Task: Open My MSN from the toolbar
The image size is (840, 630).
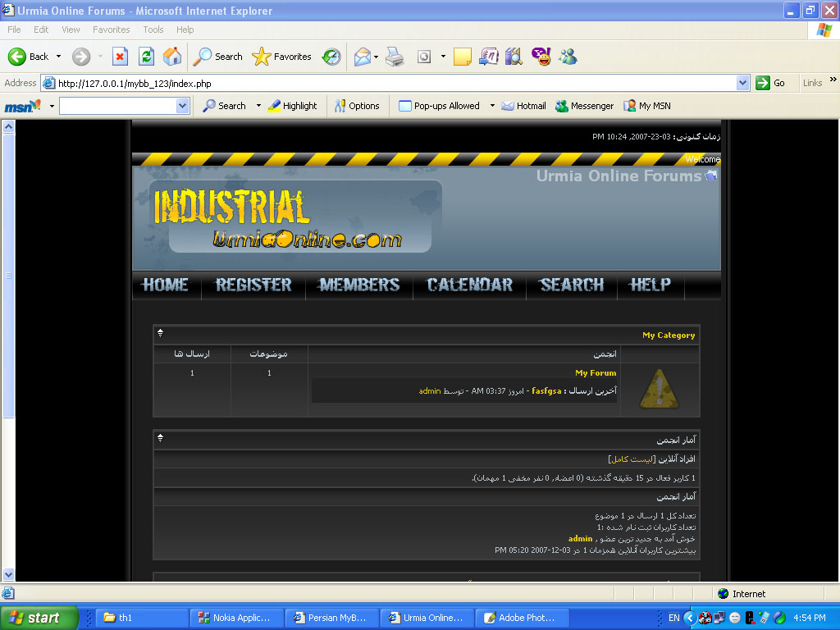Action: point(647,106)
